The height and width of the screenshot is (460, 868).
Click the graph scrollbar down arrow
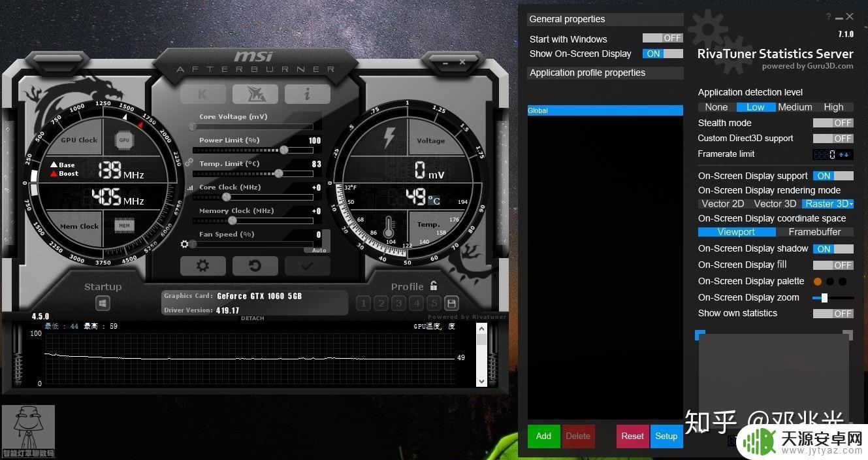coord(482,380)
